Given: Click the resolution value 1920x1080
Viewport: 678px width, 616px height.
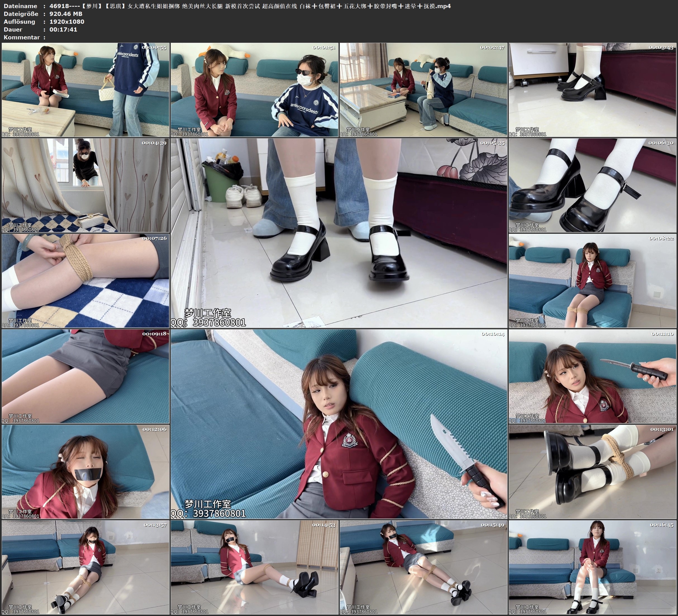Looking at the screenshot, I should (67, 22).
